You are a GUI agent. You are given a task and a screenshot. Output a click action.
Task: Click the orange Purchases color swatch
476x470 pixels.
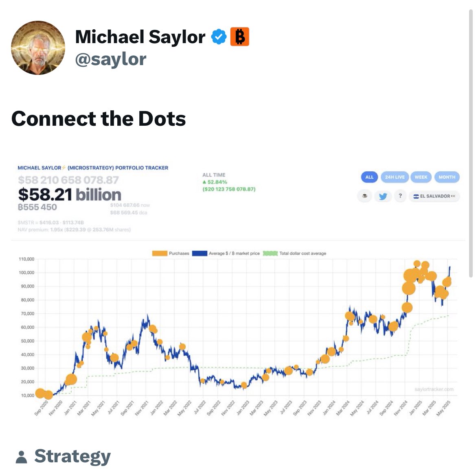pos(159,253)
